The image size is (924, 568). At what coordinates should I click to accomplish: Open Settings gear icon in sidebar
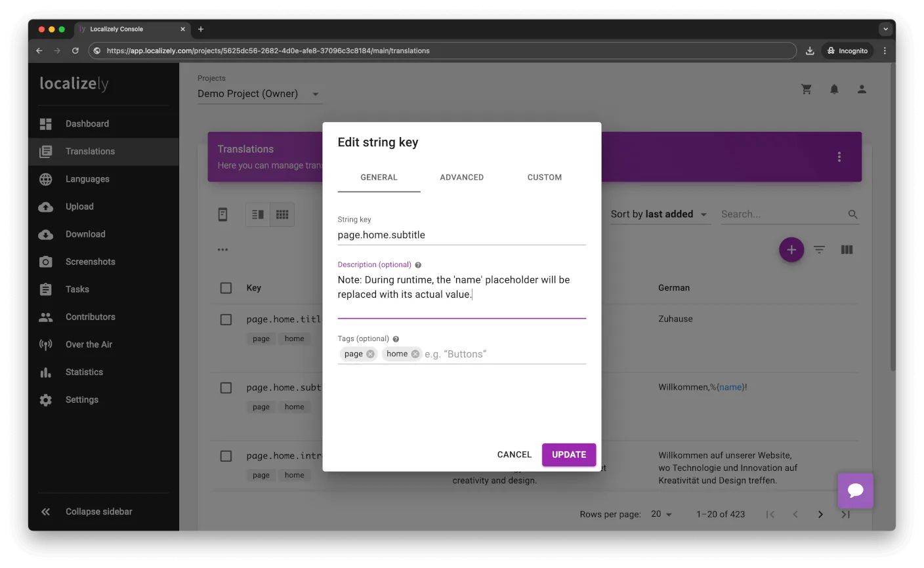pos(45,399)
